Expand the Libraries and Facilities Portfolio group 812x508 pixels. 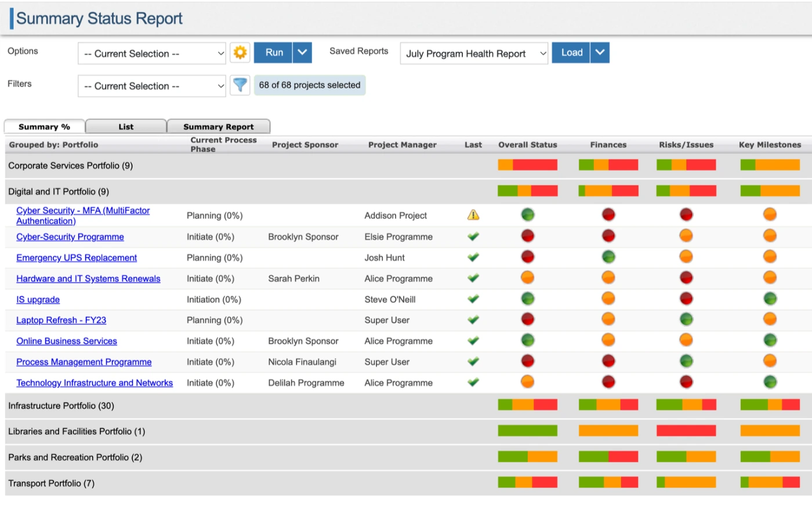pos(77,431)
